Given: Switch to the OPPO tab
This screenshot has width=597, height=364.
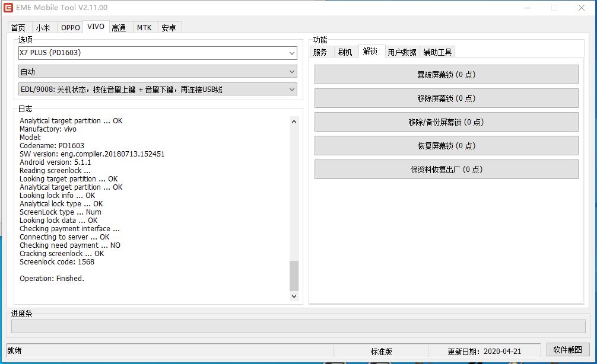Looking at the screenshot, I should pos(71,28).
